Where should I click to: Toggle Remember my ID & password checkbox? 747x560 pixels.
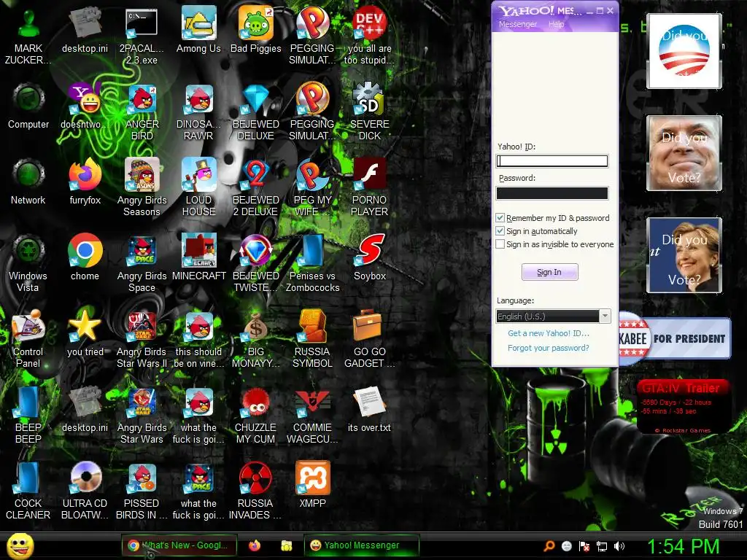click(500, 218)
